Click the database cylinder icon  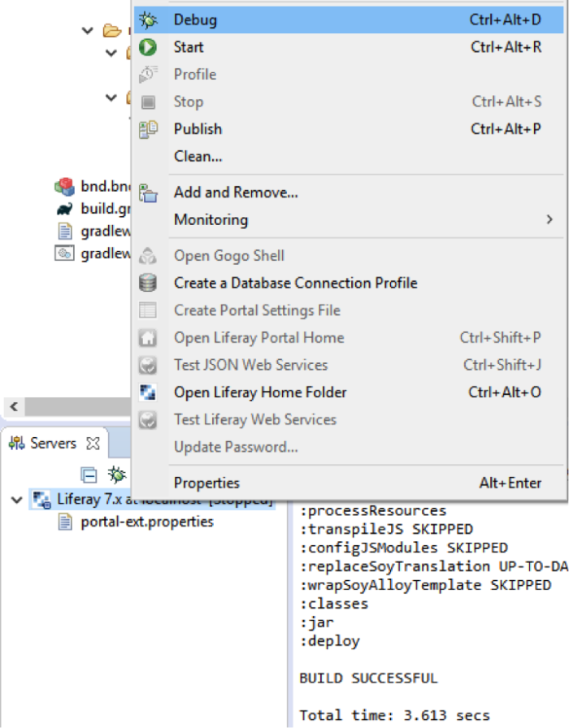coord(148,283)
